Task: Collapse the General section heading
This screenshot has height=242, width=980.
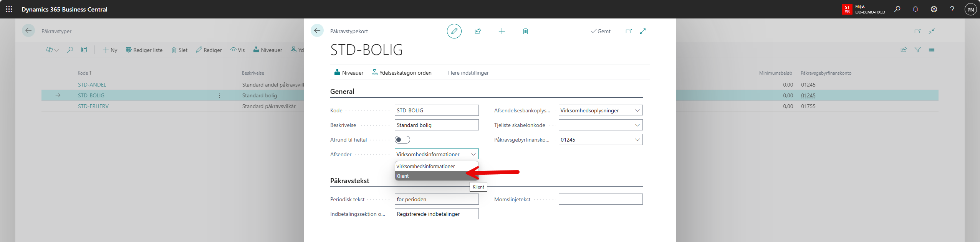Action: click(342, 92)
